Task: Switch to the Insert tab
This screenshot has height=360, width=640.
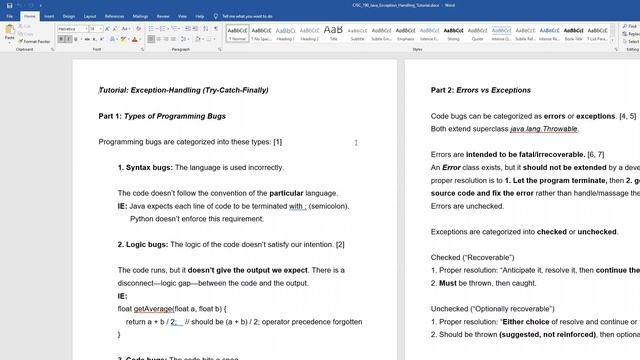Action: click(x=49, y=16)
